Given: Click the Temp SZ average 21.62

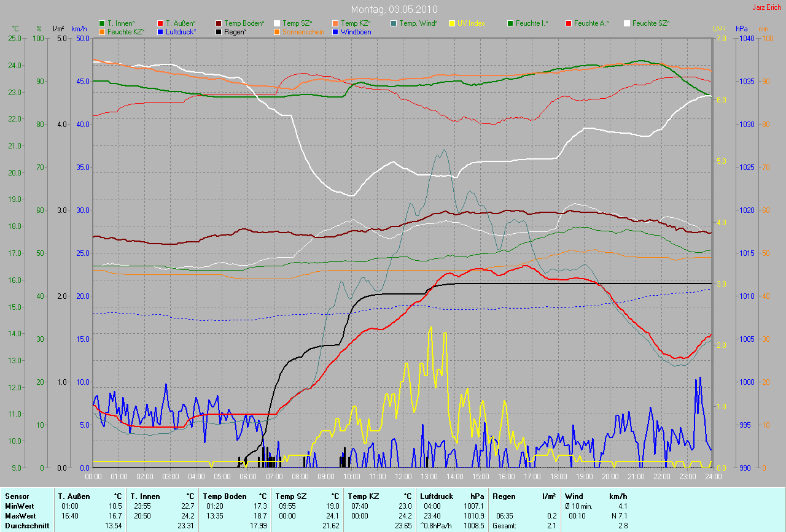Looking at the screenshot, I should [330, 526].
